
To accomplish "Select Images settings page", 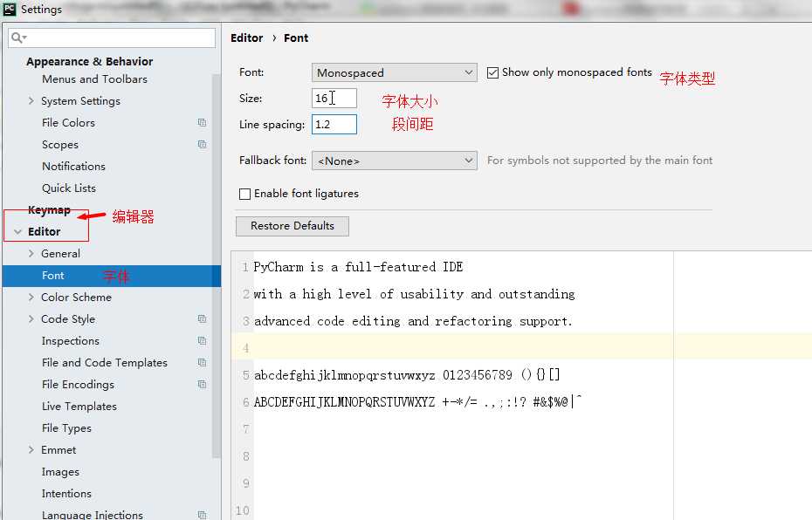I will 60,471.
